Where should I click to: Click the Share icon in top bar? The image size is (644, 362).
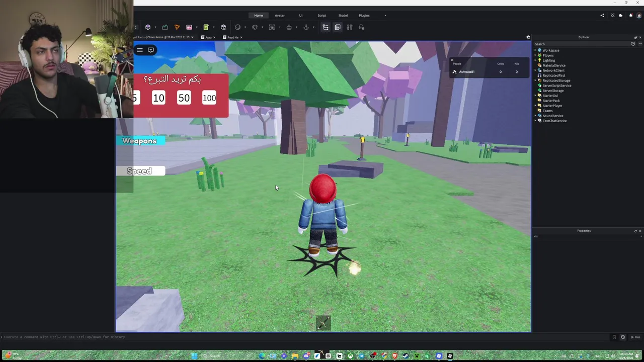[602, 16]
